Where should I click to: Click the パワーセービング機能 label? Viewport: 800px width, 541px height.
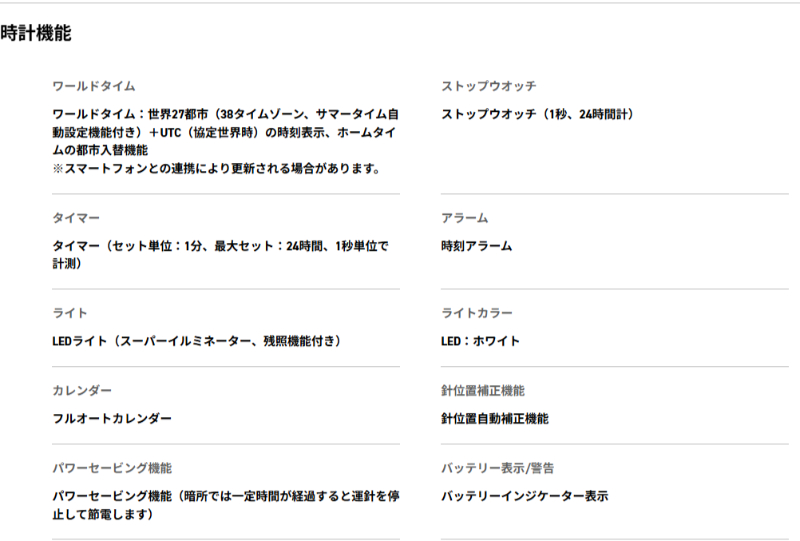112,468
